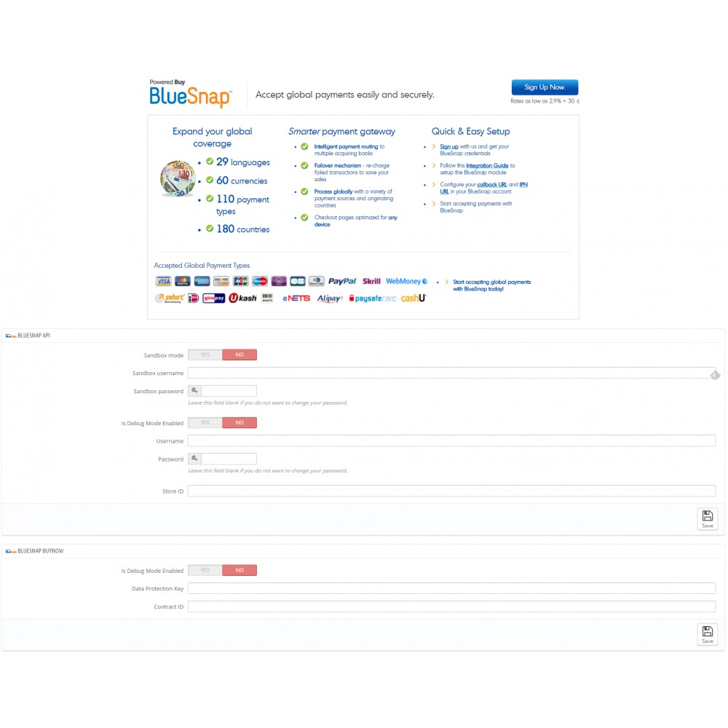Image resolution: width=728 pixels, height=728 pixels.
Task: Click 'Process globally' text
Action: pos(333,191)
